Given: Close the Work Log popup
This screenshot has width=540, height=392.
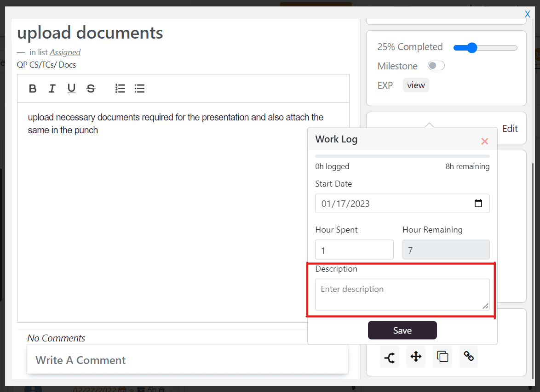Looking at the screenshot, I should [484, 141].
